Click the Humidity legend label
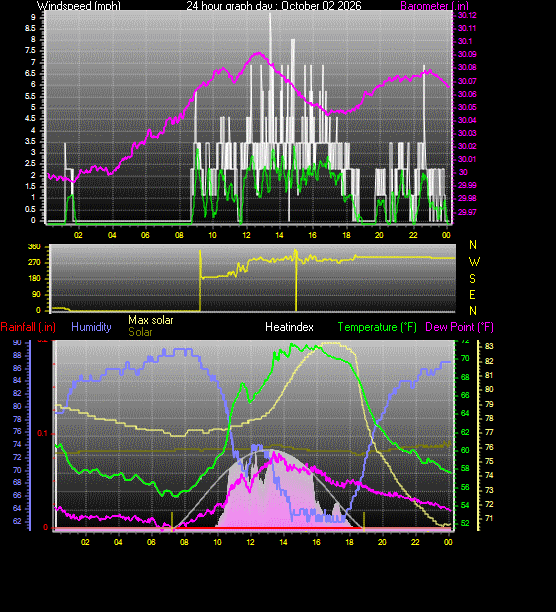Image resolution: width=556 pixels, height=612 pixels. click(x=91, y=327)
